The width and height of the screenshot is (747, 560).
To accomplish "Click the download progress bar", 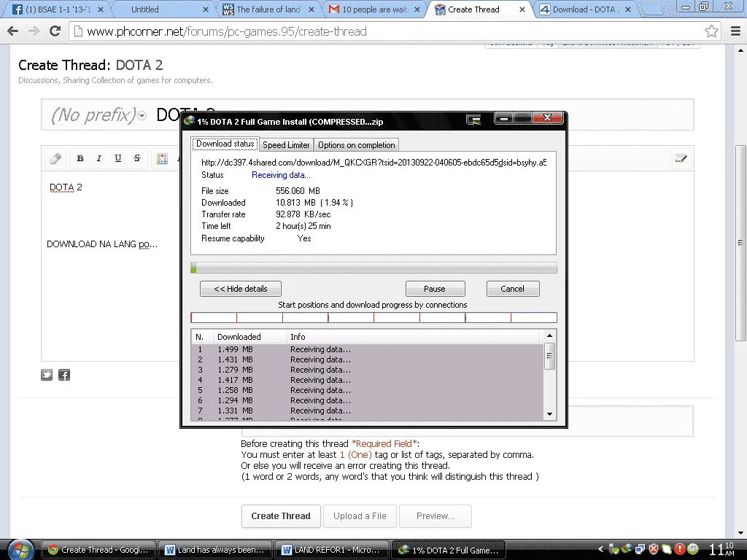I will click(x=373, y=268).
